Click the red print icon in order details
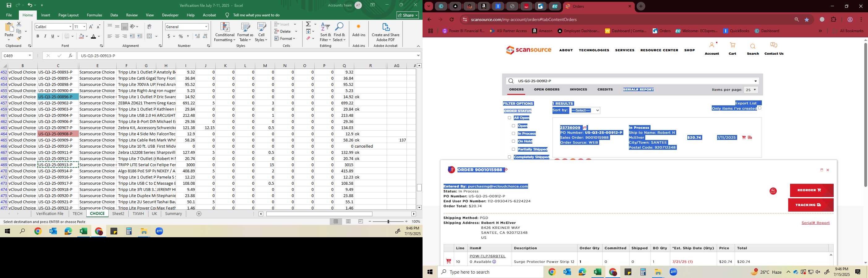 tap(773, 191)
